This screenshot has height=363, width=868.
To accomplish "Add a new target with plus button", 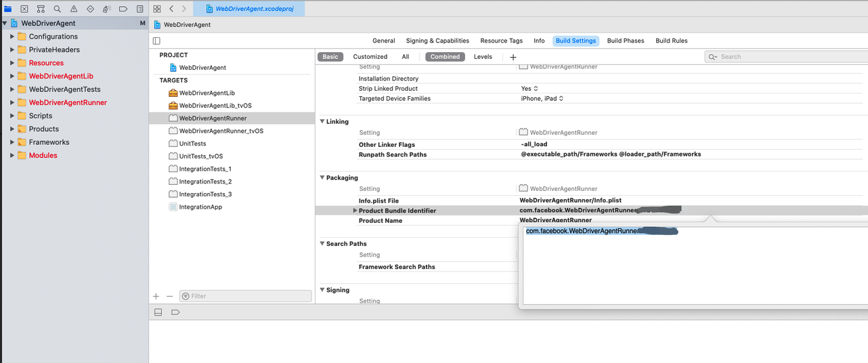I will point(156,296).
